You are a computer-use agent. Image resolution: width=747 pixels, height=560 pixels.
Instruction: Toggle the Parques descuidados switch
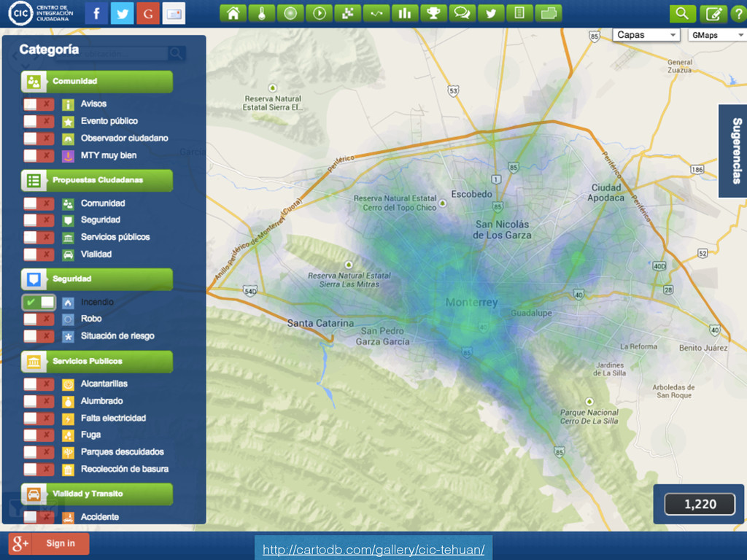[39, 452]
